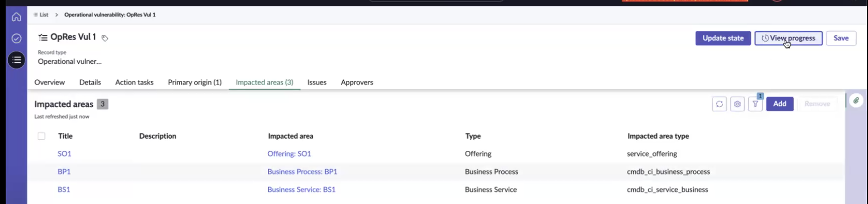Switch to the Details tab
This screenshot has height=204, width=868.
pyautogui.click(x=90, y=82)
